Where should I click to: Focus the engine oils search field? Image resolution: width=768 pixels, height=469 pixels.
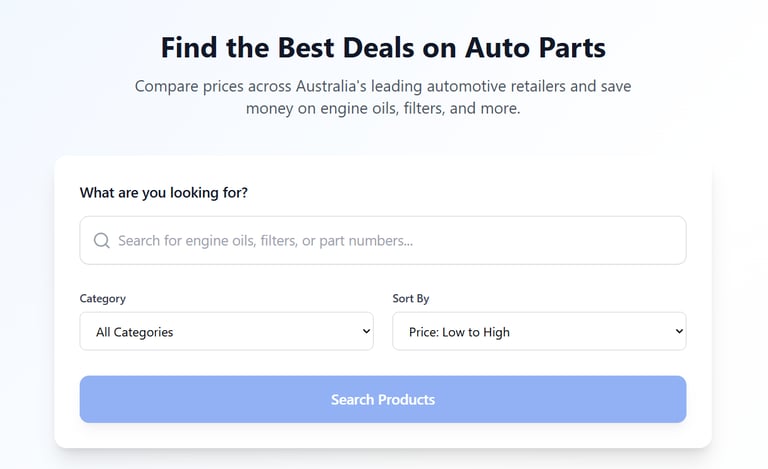(x=383, y=240)
